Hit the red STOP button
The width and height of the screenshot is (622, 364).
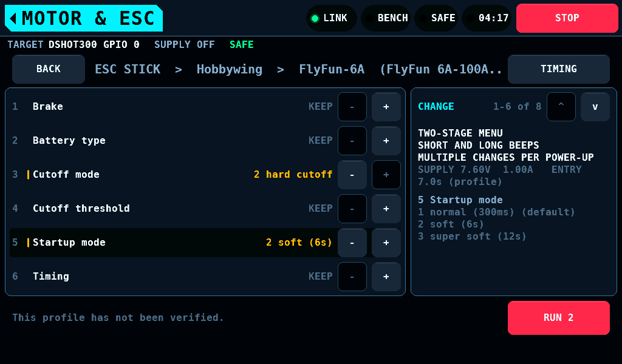coord(567,18)
